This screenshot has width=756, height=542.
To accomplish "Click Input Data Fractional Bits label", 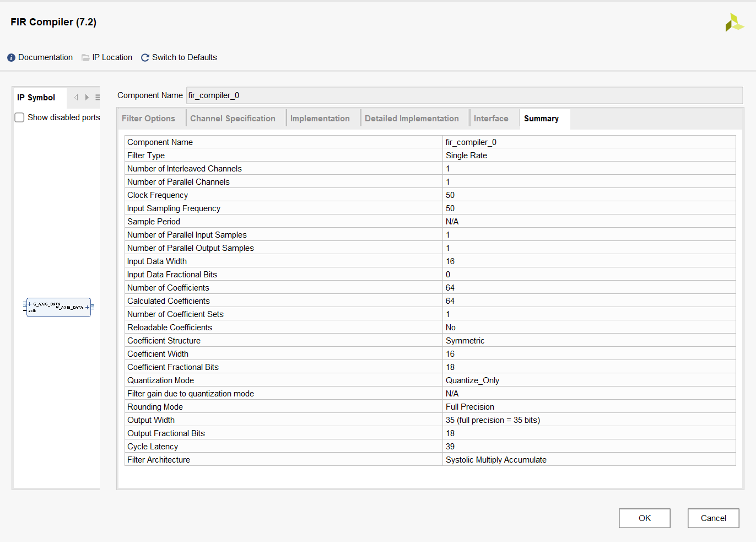I will click(x=172, y=275).
